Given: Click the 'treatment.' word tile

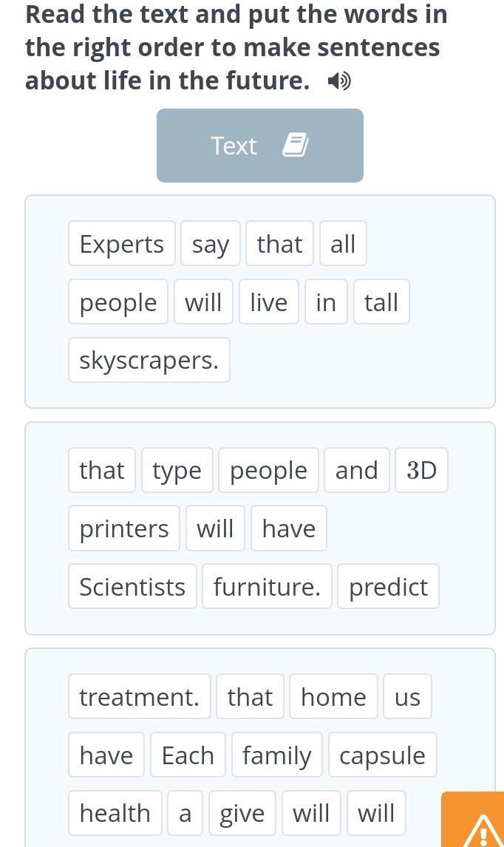Looking at the screenshot, I should tap(139, 697).
